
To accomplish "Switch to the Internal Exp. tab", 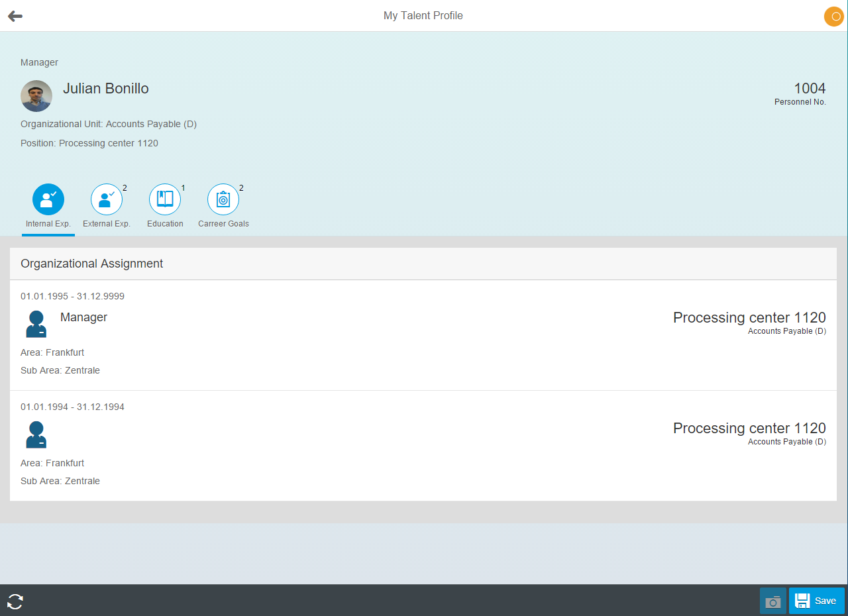I will pyautogui.click(x=48, y=223).
